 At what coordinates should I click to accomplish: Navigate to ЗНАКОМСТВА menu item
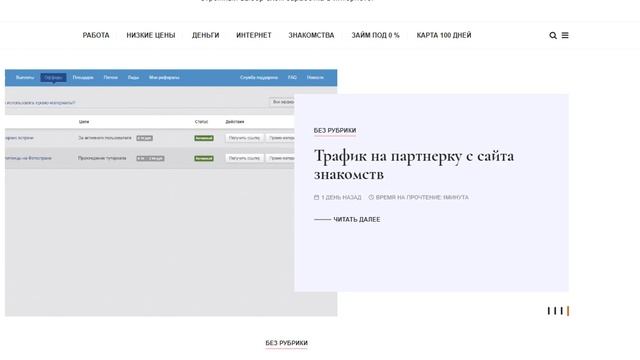(311, 36)
